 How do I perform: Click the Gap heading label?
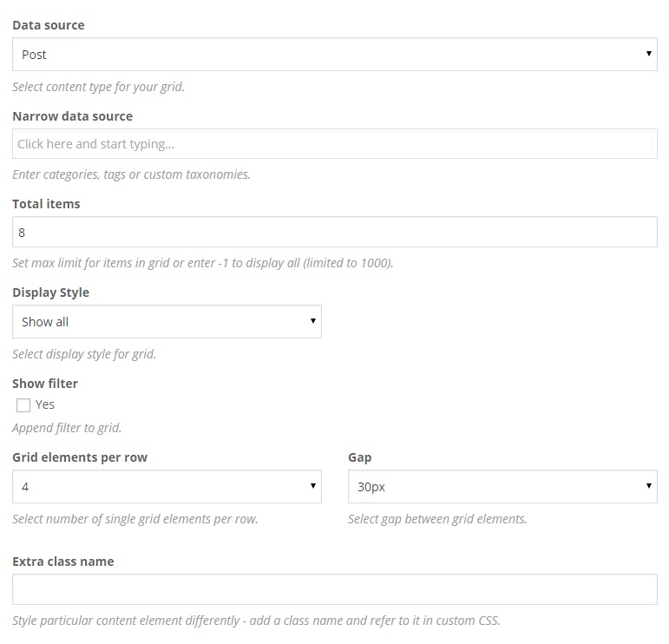coord(360,457)
